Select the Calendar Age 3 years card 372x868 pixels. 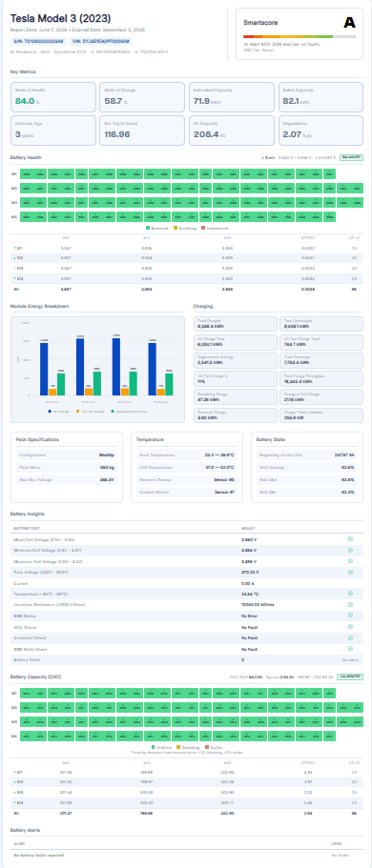(53, 131)
